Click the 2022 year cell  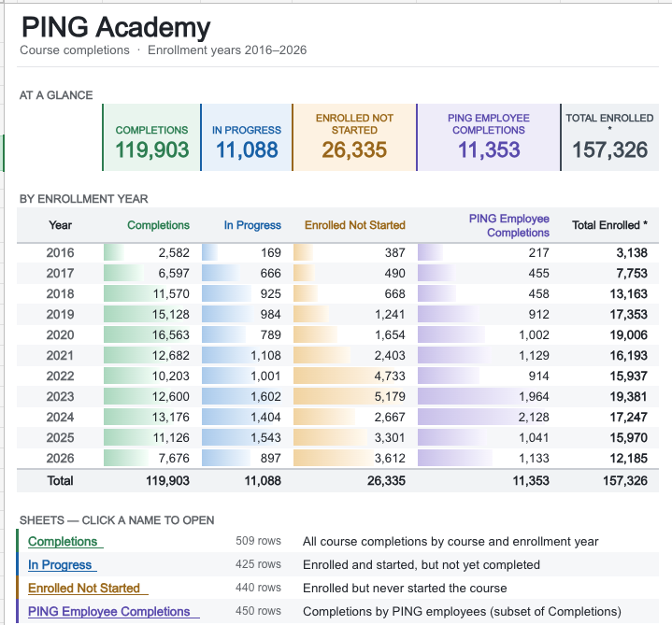(x=60, y=376)
